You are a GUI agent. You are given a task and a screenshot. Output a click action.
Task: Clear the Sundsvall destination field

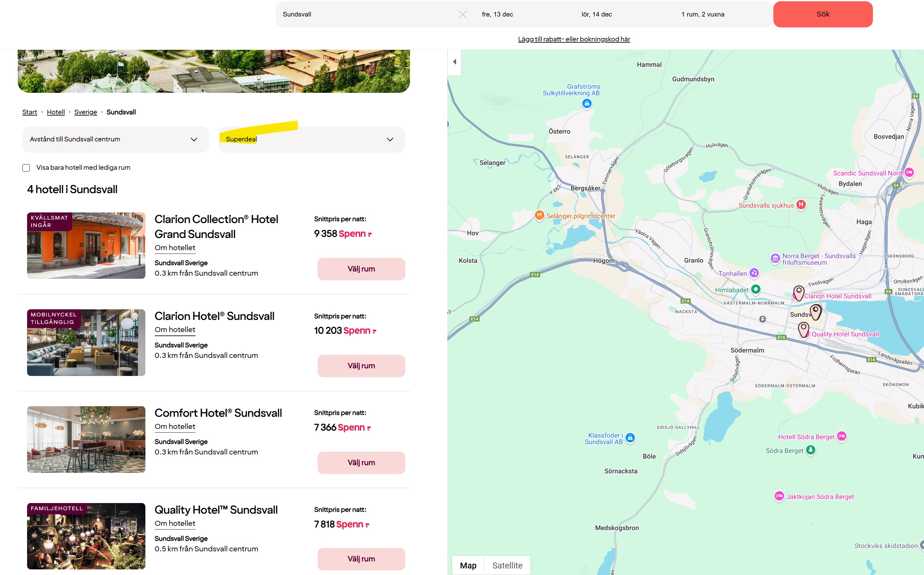click(x=462, y=14)
